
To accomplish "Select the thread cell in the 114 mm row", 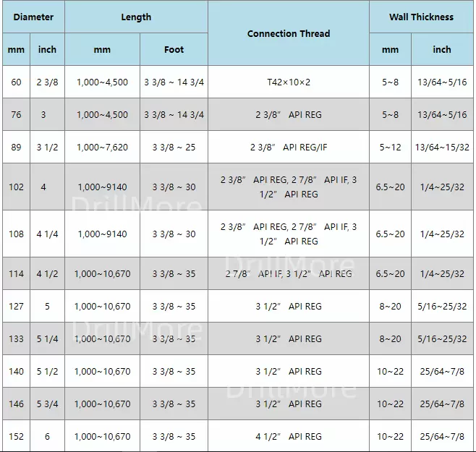I will point(288,274).
